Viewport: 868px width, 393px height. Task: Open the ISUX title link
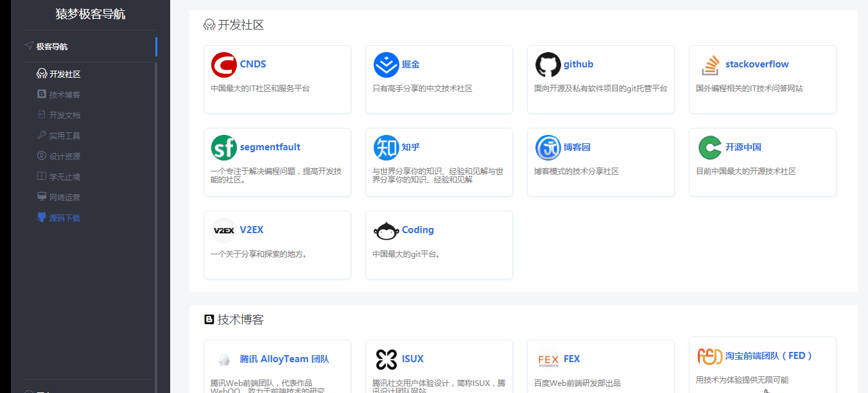(x=413, y=359)
